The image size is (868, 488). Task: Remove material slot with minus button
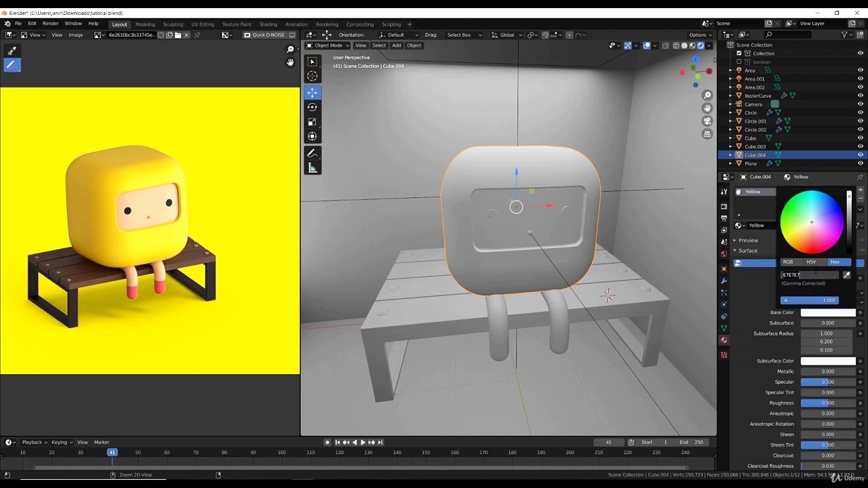(861, 199)
